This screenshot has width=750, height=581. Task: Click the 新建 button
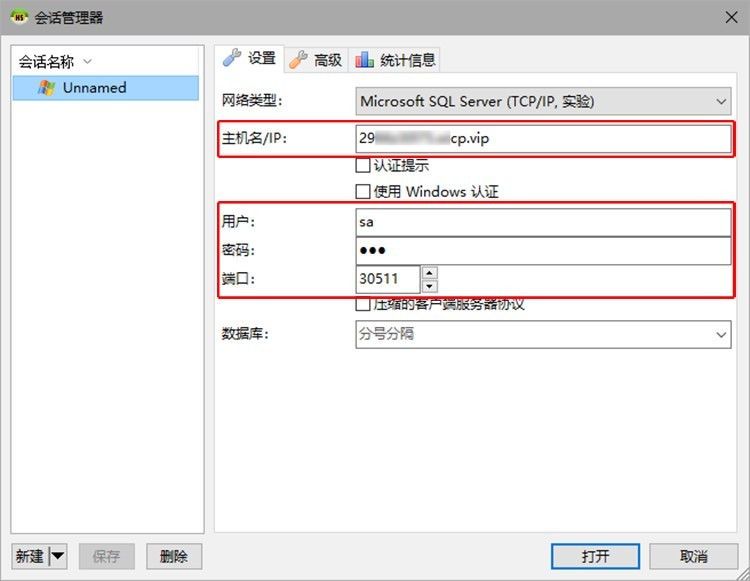(30, 556)
